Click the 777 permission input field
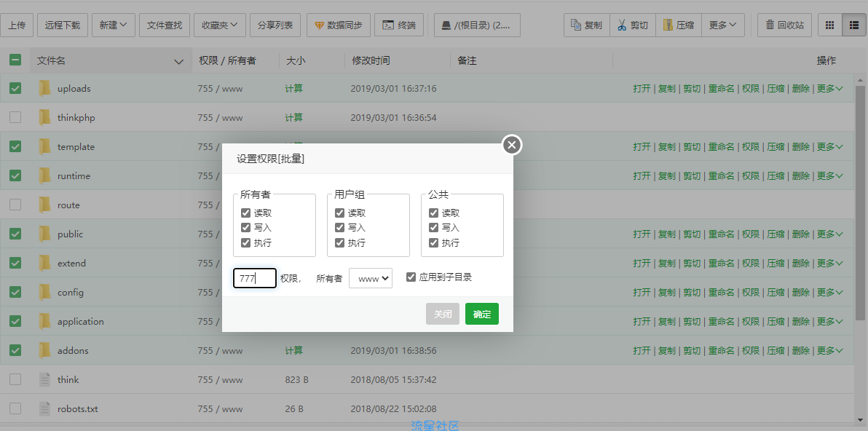 click(255, 278)
